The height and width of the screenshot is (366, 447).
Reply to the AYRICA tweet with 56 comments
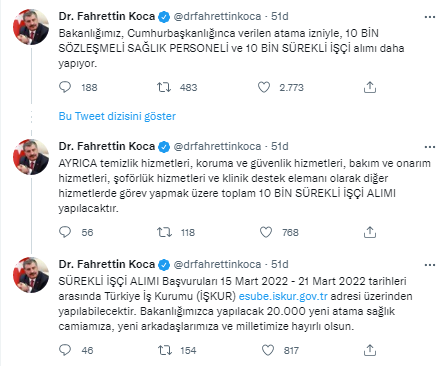point(65,232)
